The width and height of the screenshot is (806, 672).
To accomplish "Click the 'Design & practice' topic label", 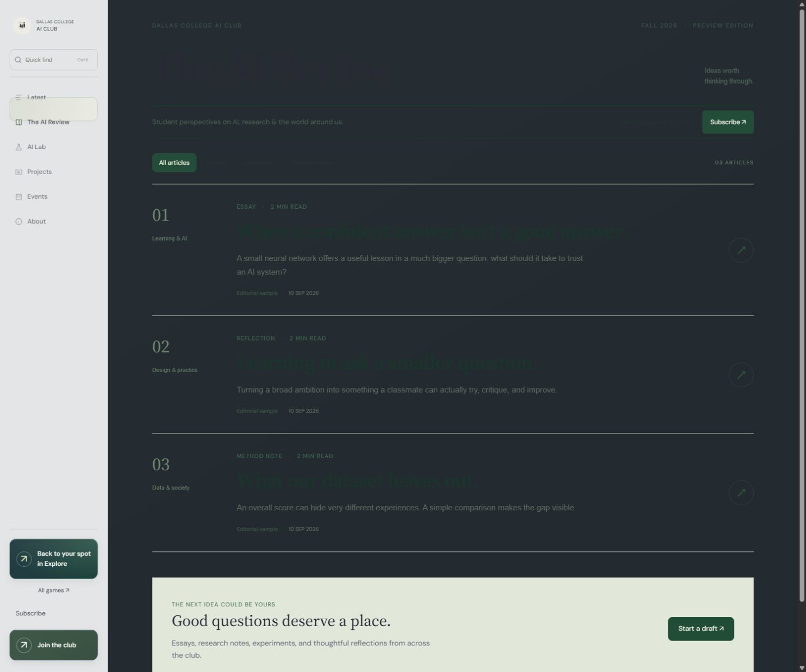I will (x=175, y=370).
